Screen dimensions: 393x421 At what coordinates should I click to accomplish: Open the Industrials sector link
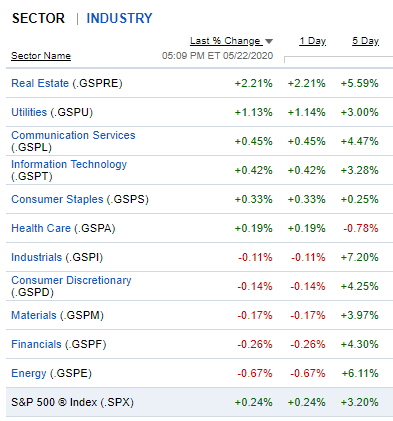point(37,257)
